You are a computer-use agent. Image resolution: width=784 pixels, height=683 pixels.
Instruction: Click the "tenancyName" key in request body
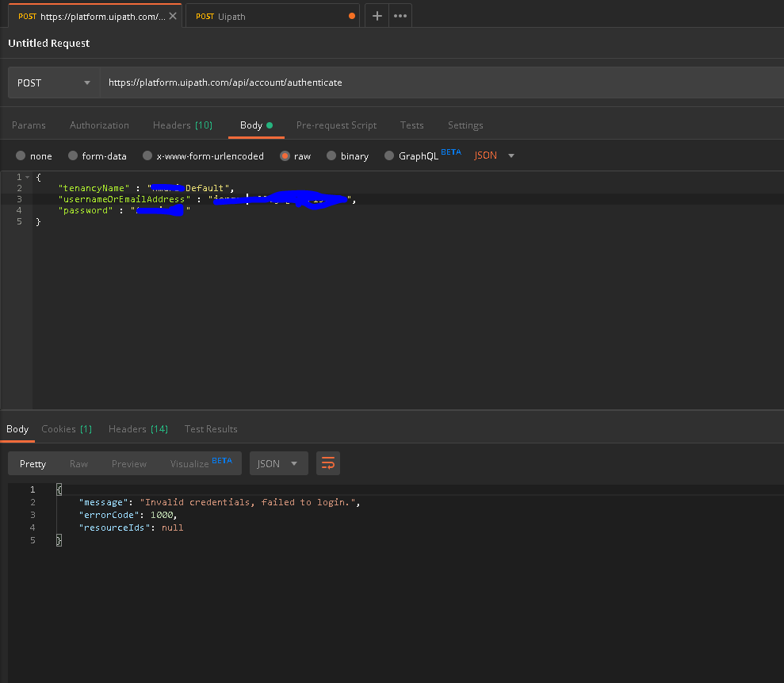(x=94, y=188)
